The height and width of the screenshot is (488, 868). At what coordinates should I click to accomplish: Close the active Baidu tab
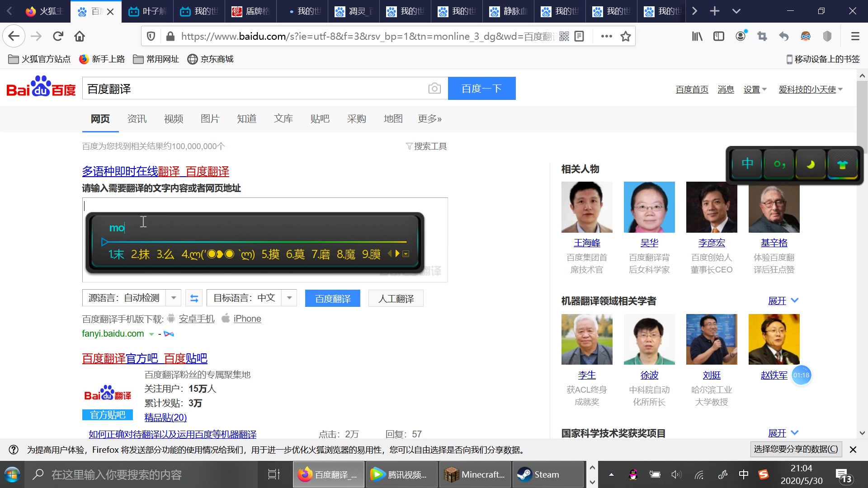[x=110, y=12]
